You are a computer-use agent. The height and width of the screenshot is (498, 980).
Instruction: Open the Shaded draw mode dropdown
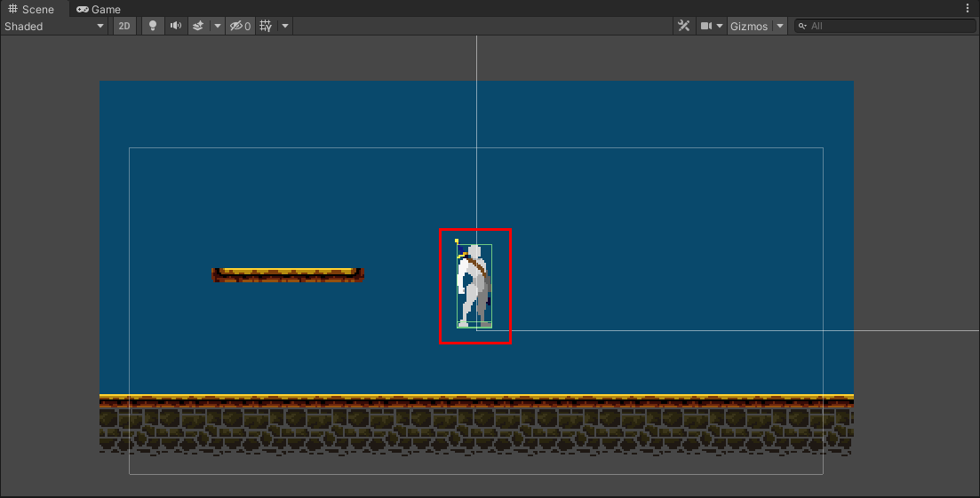click(53, 27)
